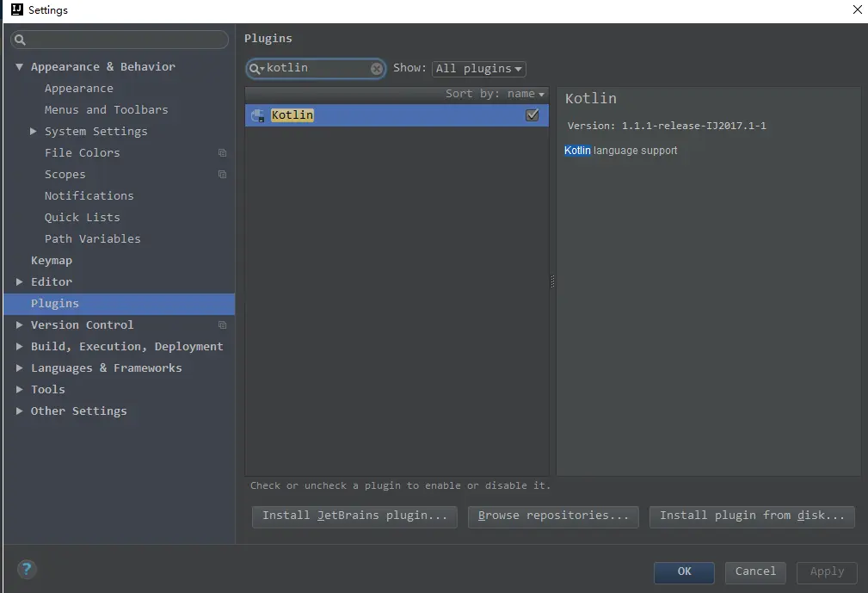Screen dimensions: 868x593
Task: Click Install plugin from disk button
Action: (x=752, y=516)
